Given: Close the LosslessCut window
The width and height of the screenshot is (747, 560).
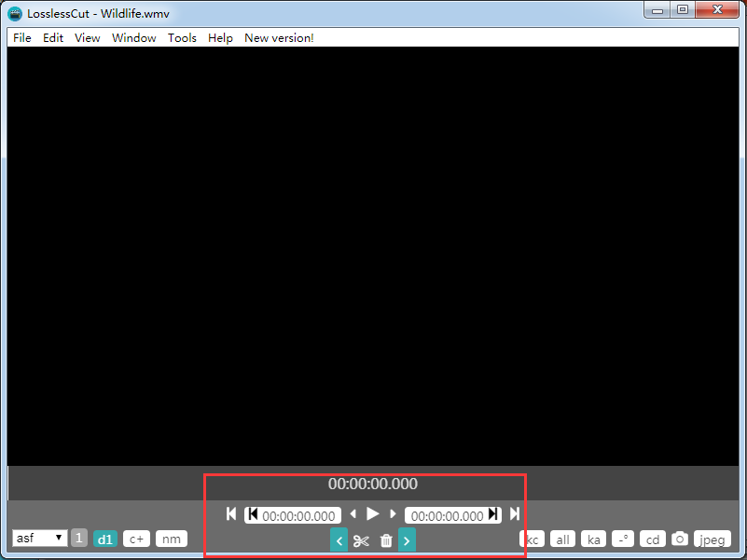Looking at the screenshot, I should pyautogui.click(x=717, y=10).
